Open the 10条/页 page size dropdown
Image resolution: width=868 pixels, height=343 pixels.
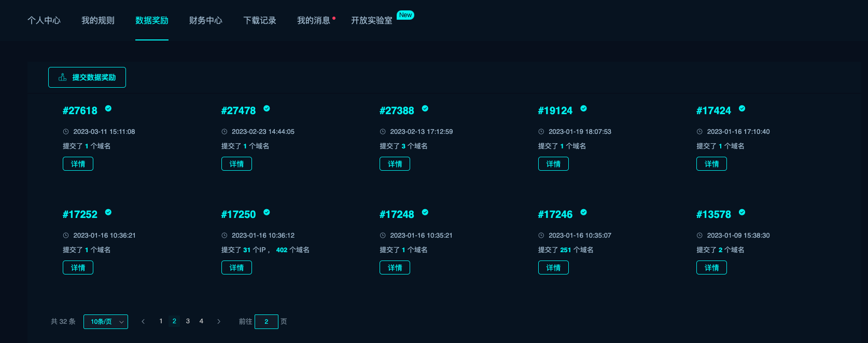106,322
